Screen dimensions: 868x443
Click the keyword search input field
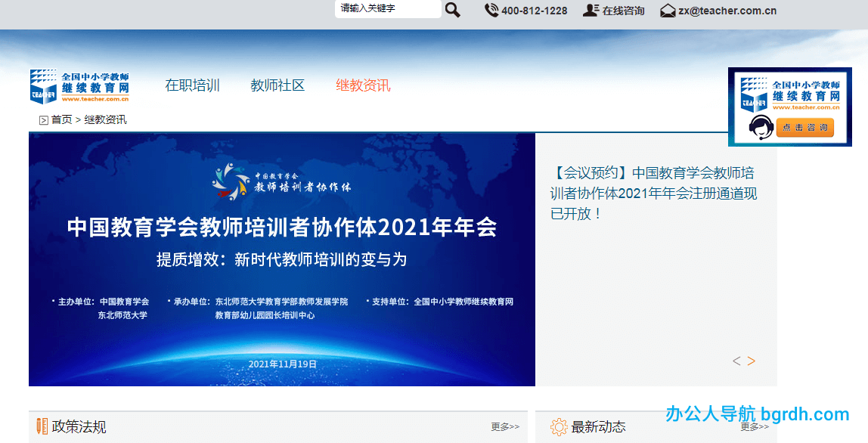click(x=387, y=9)
